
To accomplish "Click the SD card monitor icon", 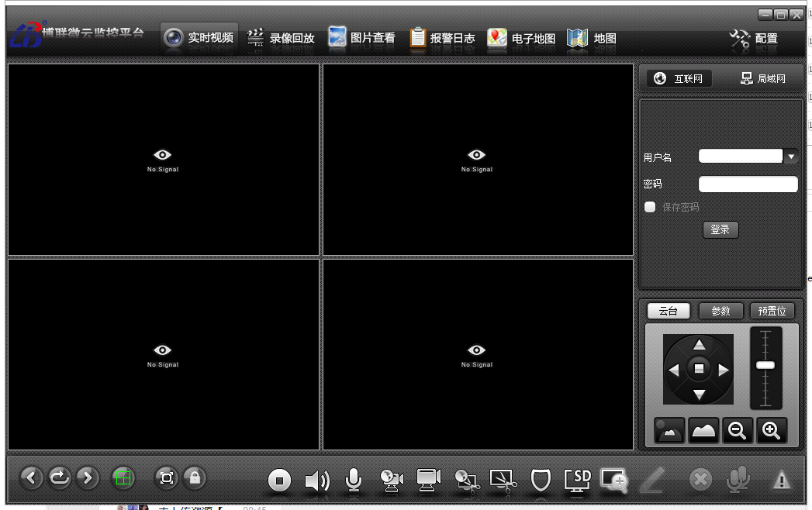I will pos(578,481).
